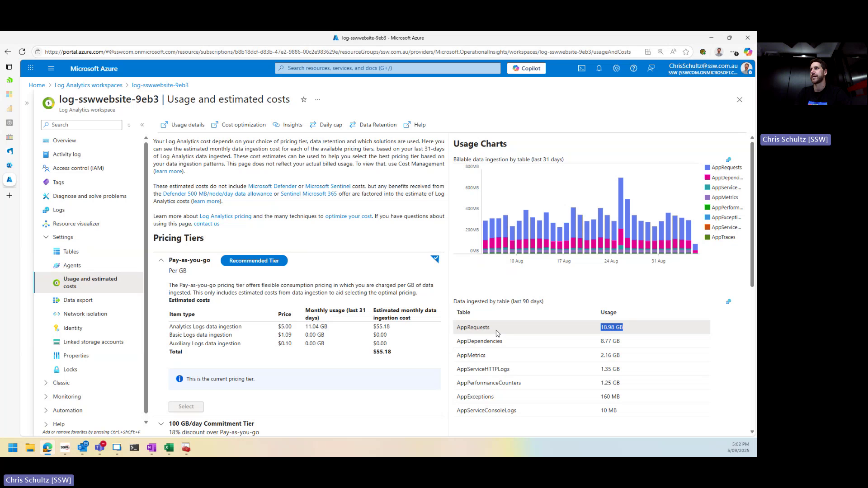Click Log Analytics workspaces breadcrumb
Image resolution: width=868 pixels, height=488 pixels.
pyautogui.click(x=88, y=85)
